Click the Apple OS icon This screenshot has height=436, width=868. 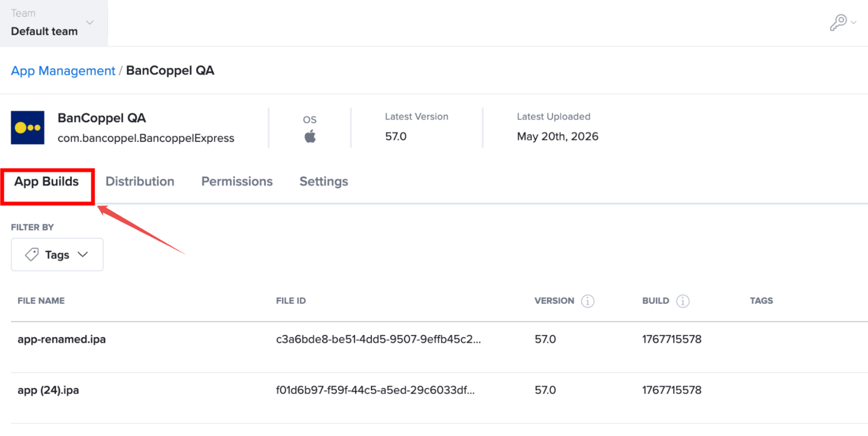click(310, 136)
